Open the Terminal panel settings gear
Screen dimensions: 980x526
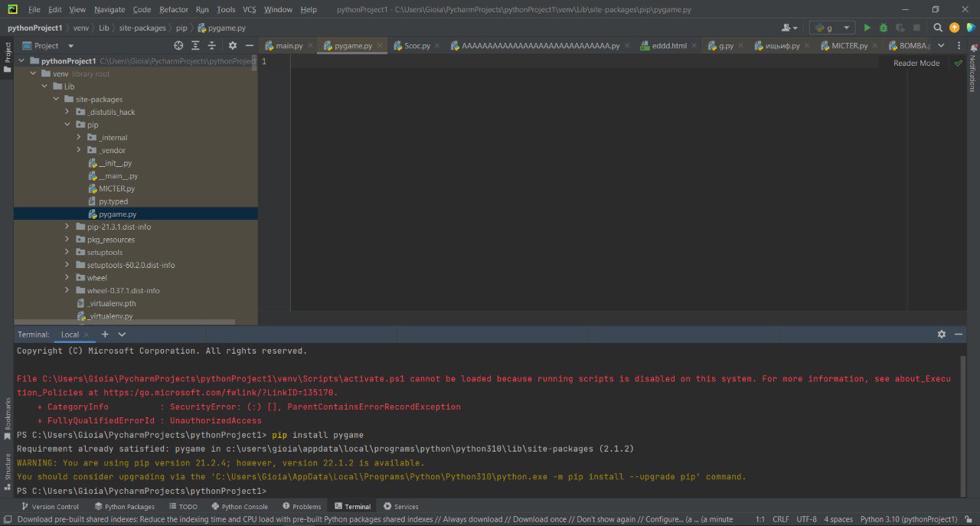pos(942,335)
